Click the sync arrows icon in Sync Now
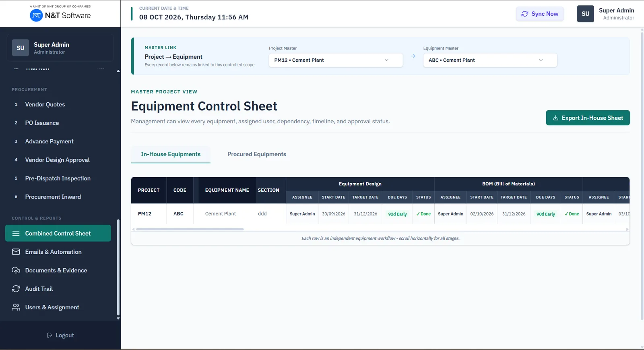The image size is (644, 350). click(525, 14)
